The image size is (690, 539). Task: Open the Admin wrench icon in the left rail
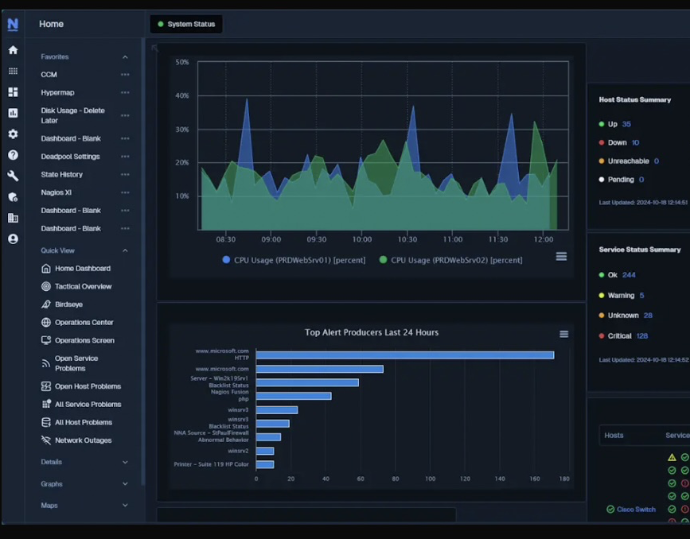pos(13,176)
